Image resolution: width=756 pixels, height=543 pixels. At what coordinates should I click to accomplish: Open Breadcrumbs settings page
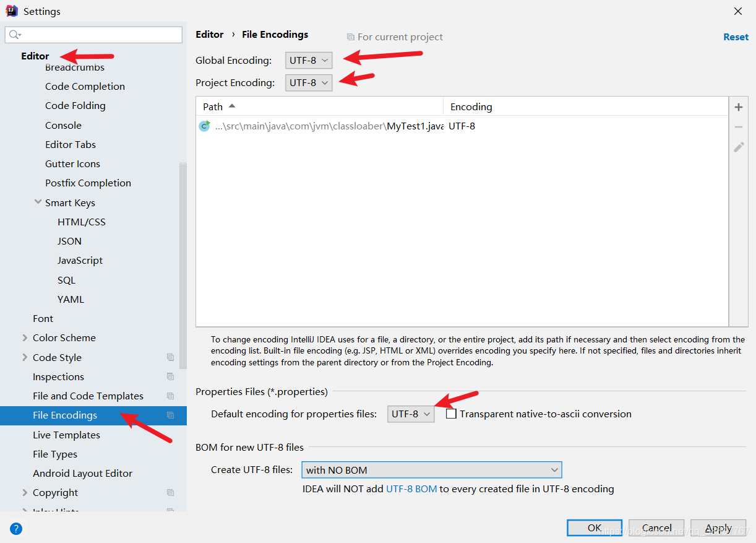[x=75, y=67]
